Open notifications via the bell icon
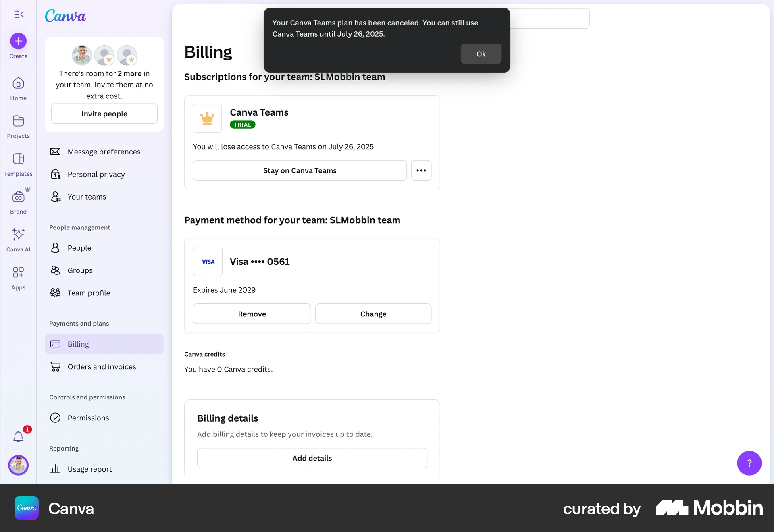Screen dimensions: 774x532 pos(18,436)
